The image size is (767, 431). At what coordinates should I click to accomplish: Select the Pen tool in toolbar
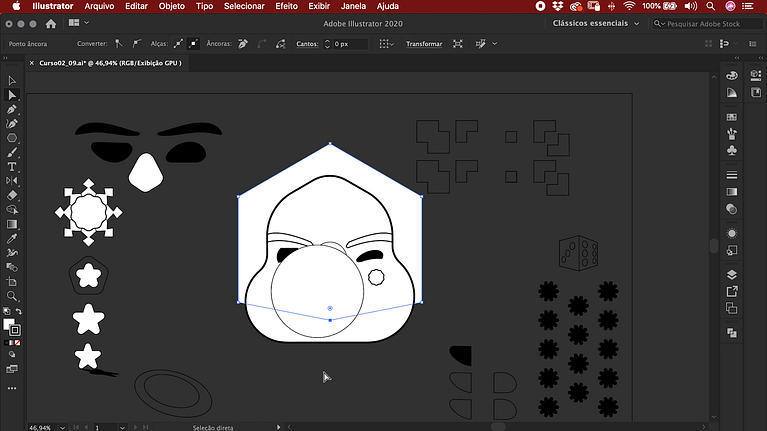point(12,109)
